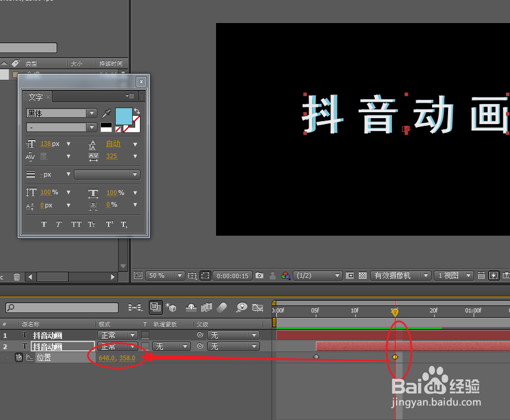Image resolution: width=510 pixels, height=420 pixels.
Task: Toggle Subscript text style
Action: point(124,224)
